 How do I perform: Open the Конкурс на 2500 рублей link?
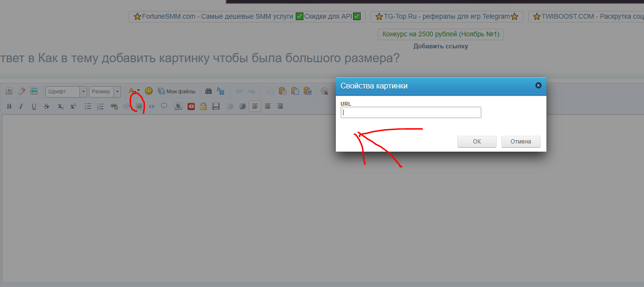click(x=441, y=34)
